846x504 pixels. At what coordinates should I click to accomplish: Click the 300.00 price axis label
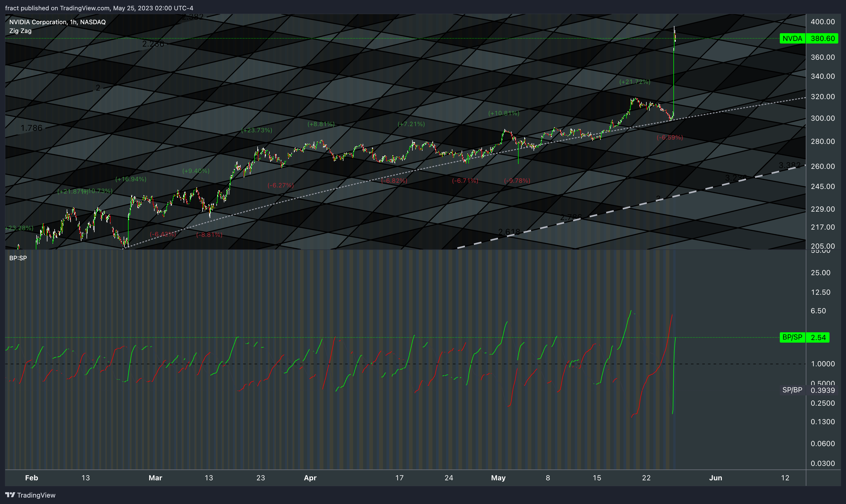tap(823, 118)
